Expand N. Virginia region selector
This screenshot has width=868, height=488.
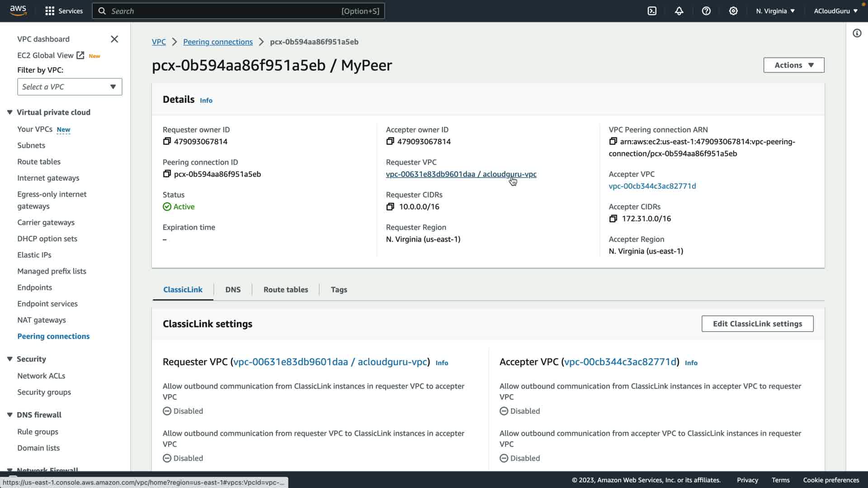[x=775, y=11]
